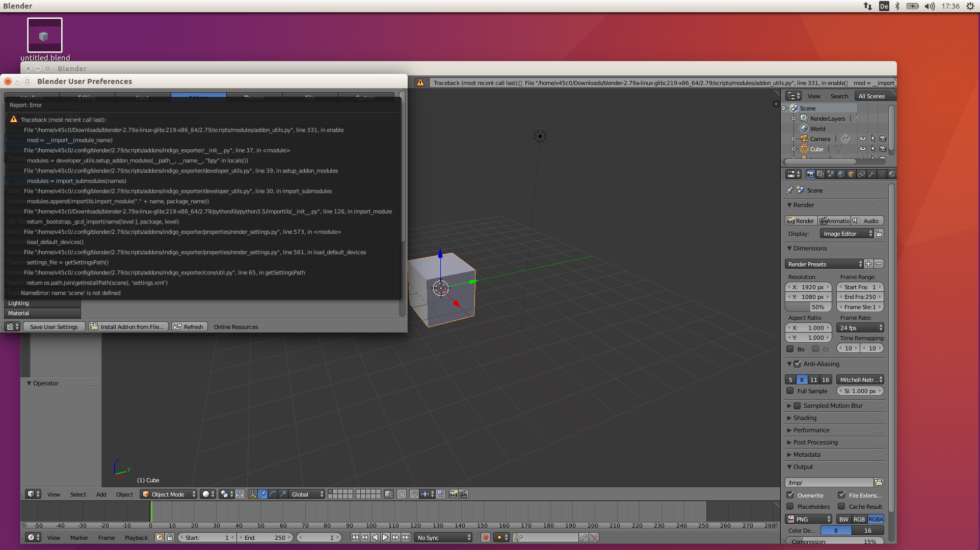This screenshot has height=550, width=980.
Task: Click the Cube mesh data icon in outliner
Action: point(838,149)
